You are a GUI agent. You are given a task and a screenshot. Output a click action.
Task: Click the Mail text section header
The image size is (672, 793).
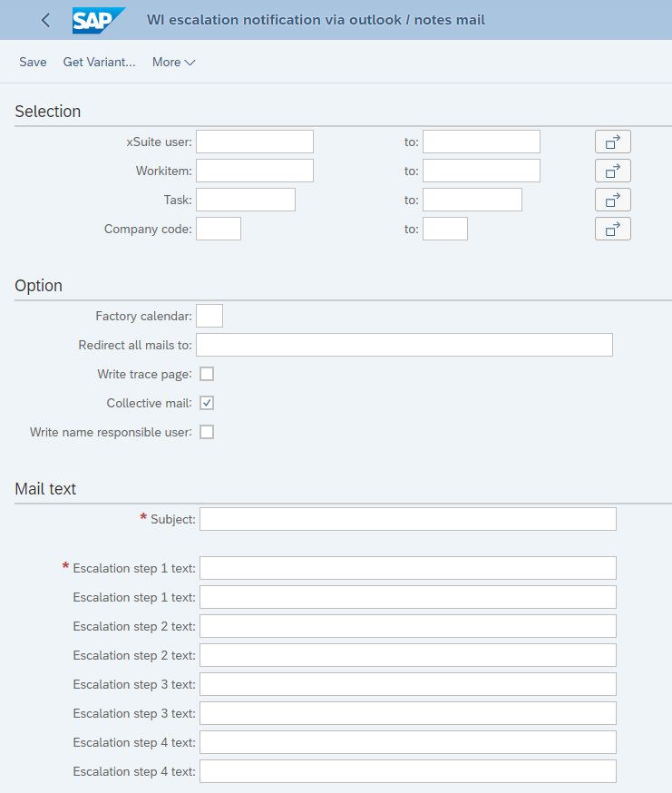pyautogui.click(x=45, y=488)
